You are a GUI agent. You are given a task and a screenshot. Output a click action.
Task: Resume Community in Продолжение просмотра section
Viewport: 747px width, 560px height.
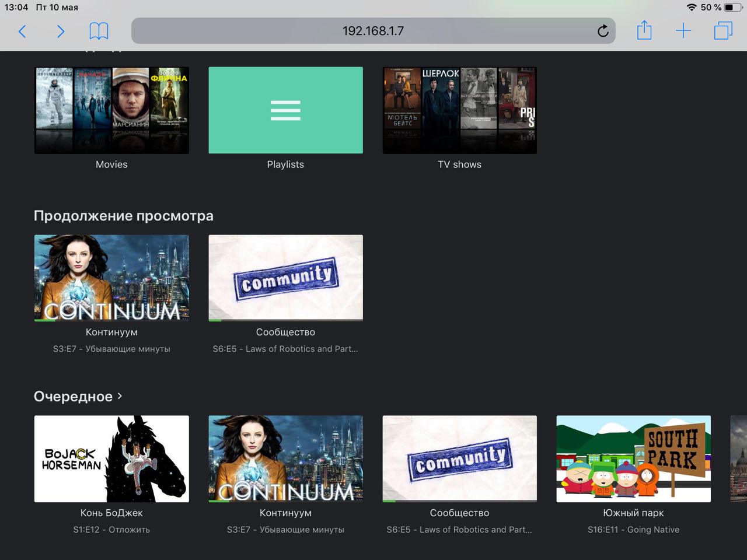click(285, 278)
